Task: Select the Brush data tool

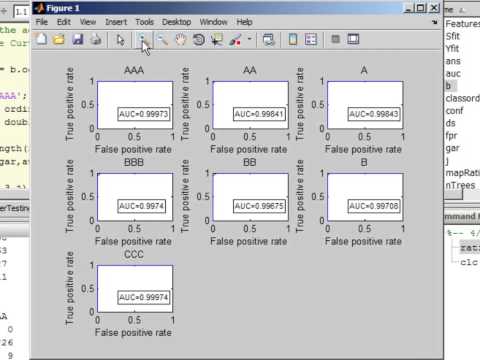Action: [235, 39]
